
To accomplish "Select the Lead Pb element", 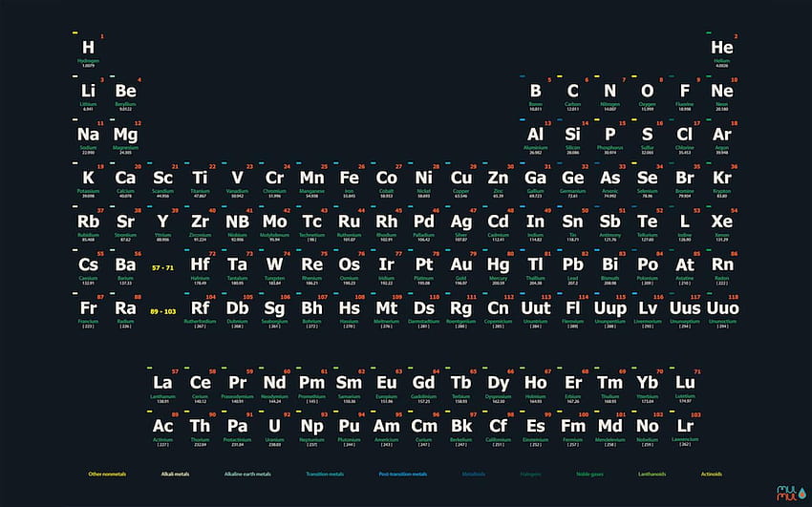I will coord(573,267).
